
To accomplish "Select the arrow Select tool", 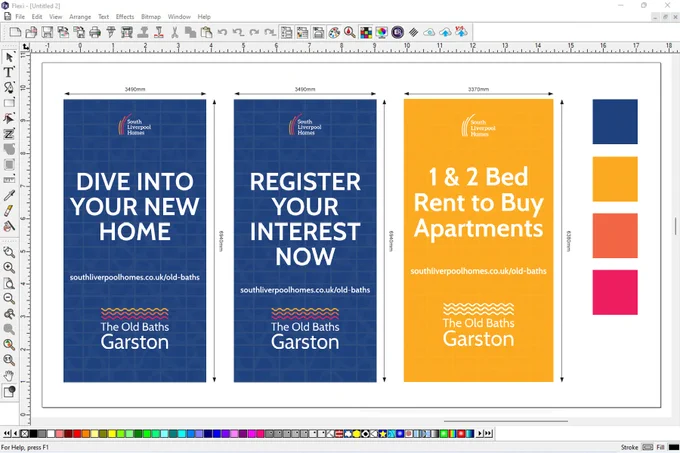I will pyautogui.click(x=9, y=57).
